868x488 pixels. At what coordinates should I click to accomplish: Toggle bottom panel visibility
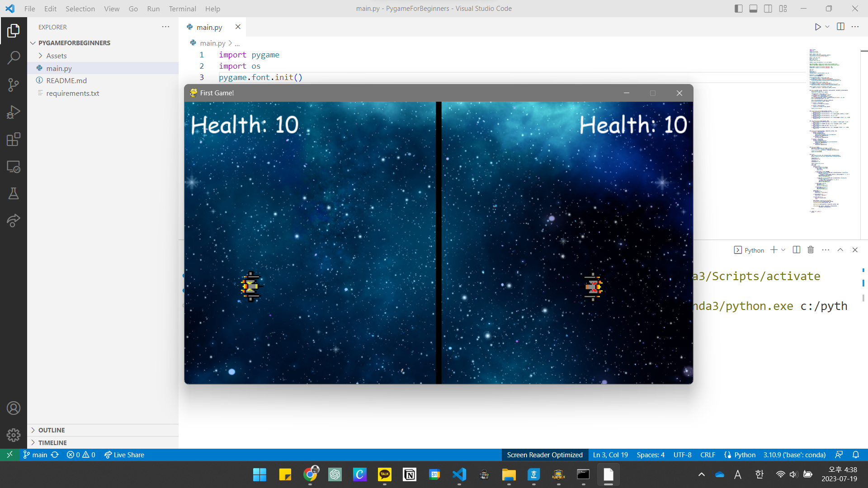(x=753, y=9)
